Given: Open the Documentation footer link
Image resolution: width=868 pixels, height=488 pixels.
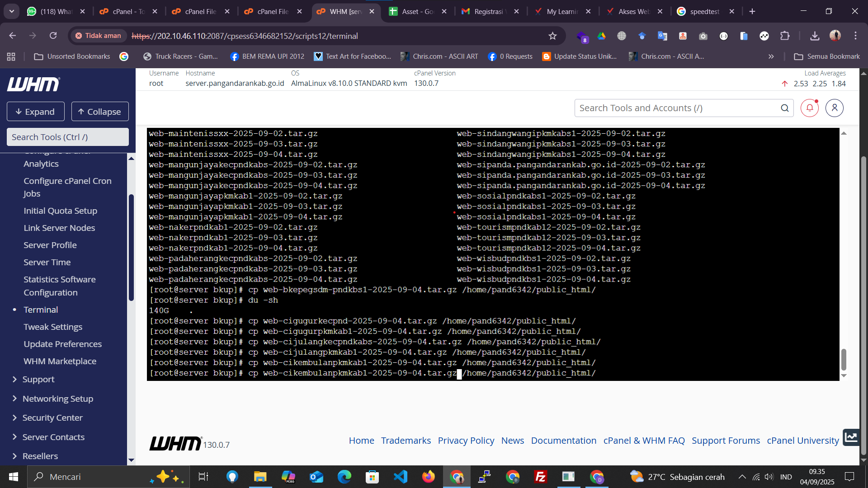Looking at the screenshot, I should 563,441.
